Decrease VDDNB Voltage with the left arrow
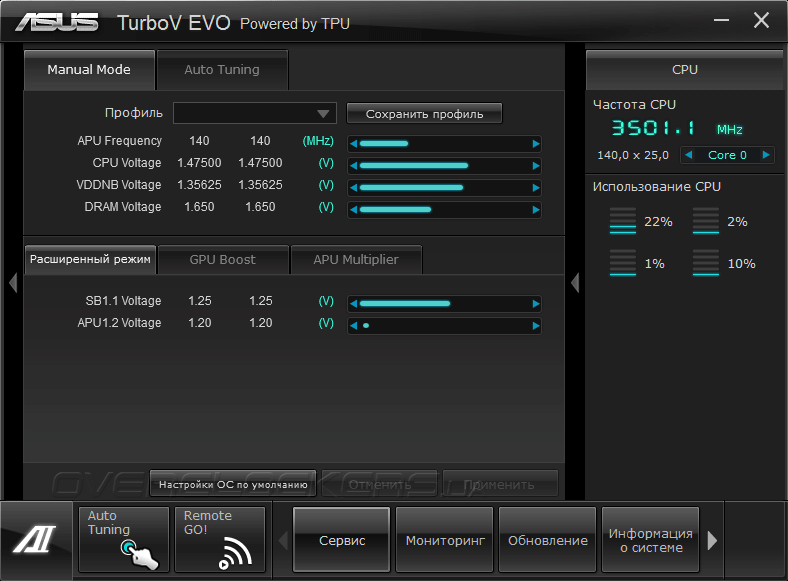This screenshot has height=581, width=788. (353, 188)
